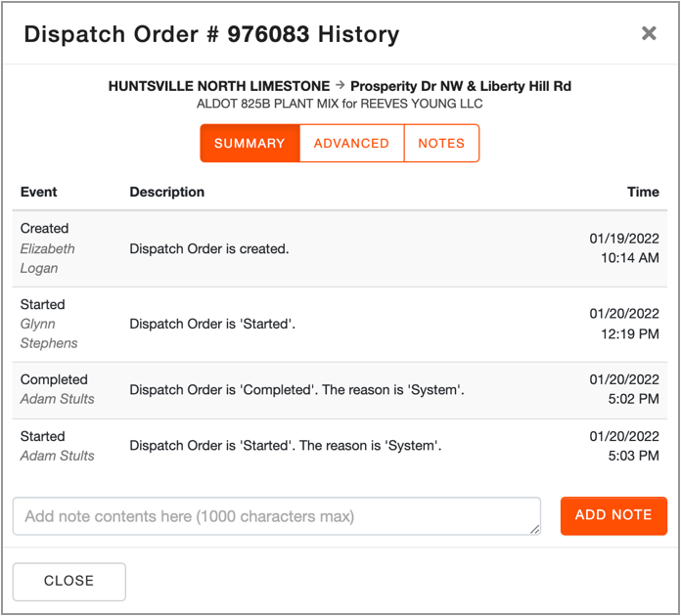This screenshot has width=681, height=616.
Task: Select the Created event by Elizabeth Logan
Action: click(x=340, y=248)
